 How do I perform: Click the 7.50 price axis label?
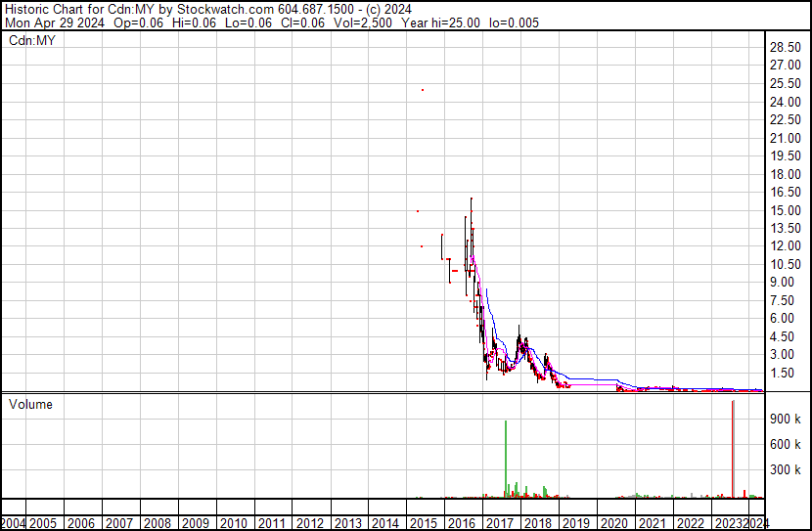click(782, 300)
